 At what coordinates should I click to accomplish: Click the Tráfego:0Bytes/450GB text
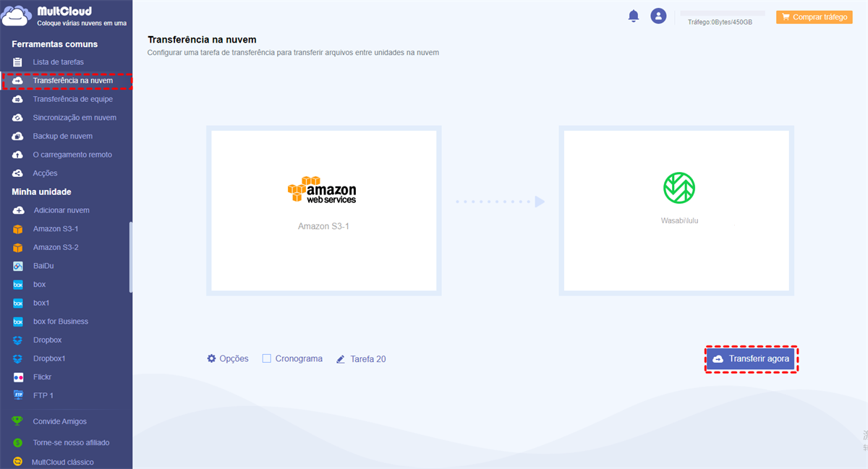tap(720, 22)
